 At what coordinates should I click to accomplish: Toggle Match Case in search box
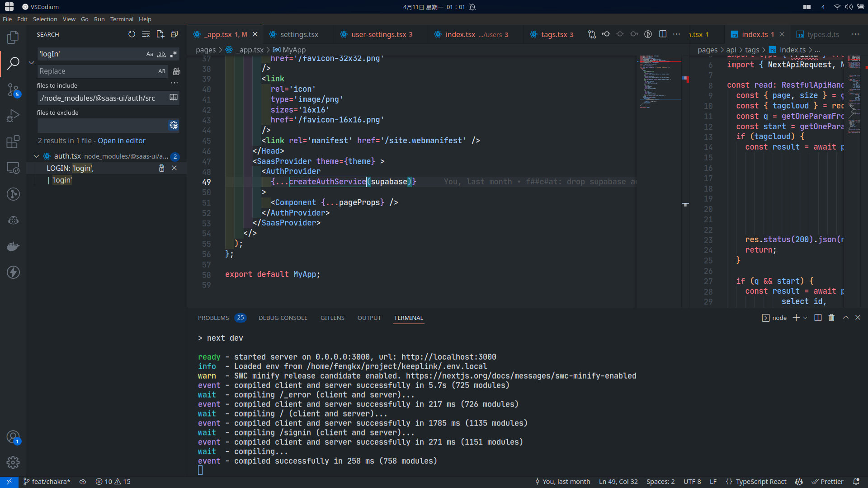(150, 54)
